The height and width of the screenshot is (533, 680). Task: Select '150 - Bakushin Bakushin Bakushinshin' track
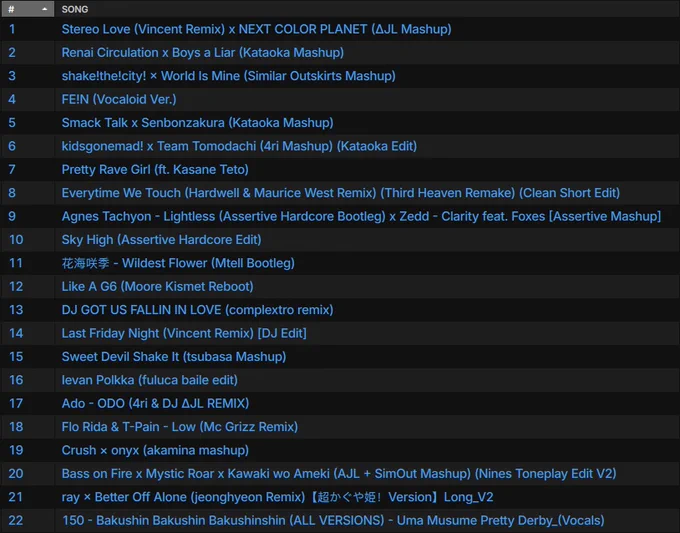(x=333, y=521)
